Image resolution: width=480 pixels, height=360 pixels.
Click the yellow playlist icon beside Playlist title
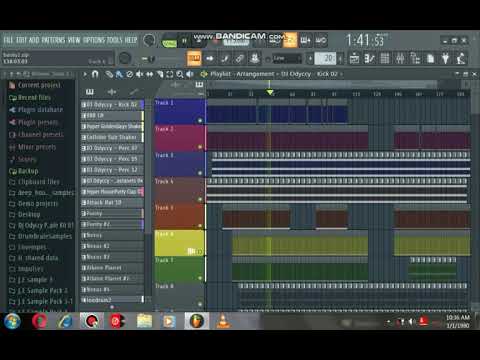coord(204,74)
